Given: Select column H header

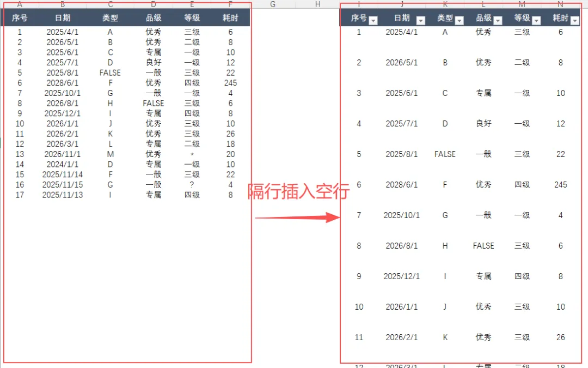Looking at the screenshot, I should [317, 4].
